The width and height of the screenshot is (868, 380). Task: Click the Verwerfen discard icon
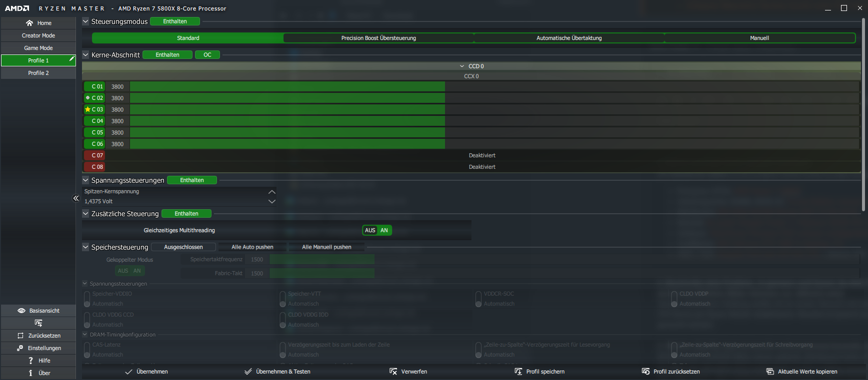coord(393,372)
